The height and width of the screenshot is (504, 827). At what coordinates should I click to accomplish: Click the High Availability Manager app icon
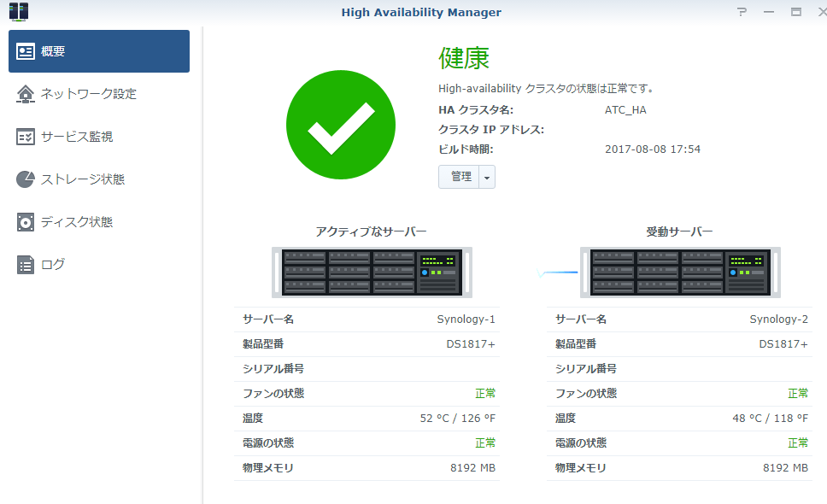click(x=19, y=12)
